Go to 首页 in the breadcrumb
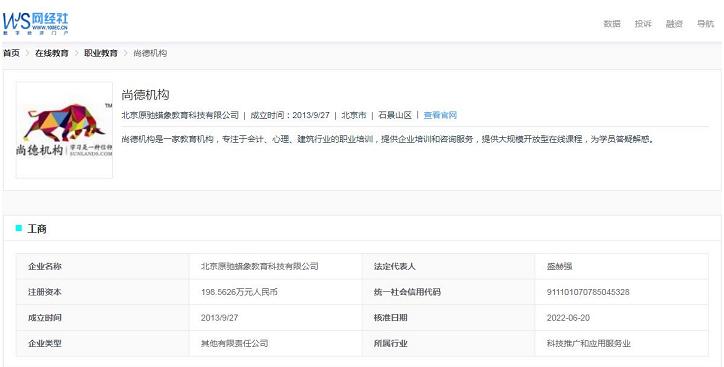The width and height of the screenshot is (724, 367). pyautogui.click(x=12, y=53)
